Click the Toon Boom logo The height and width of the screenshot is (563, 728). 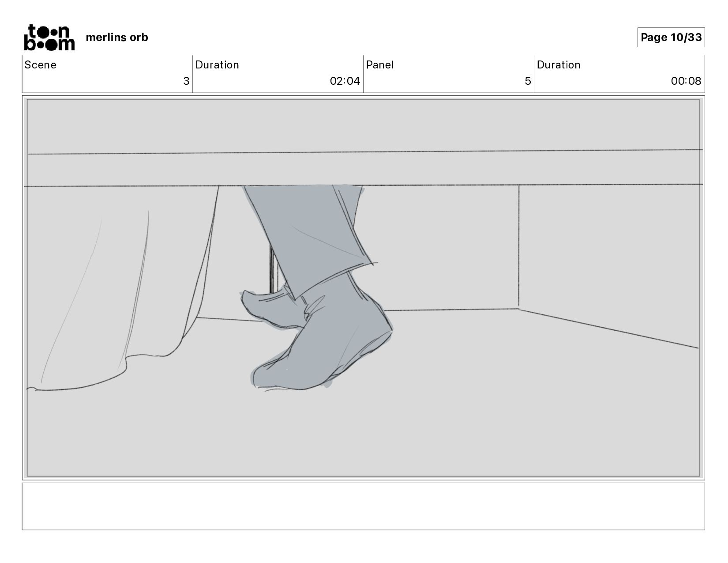[x=49, y=38]
